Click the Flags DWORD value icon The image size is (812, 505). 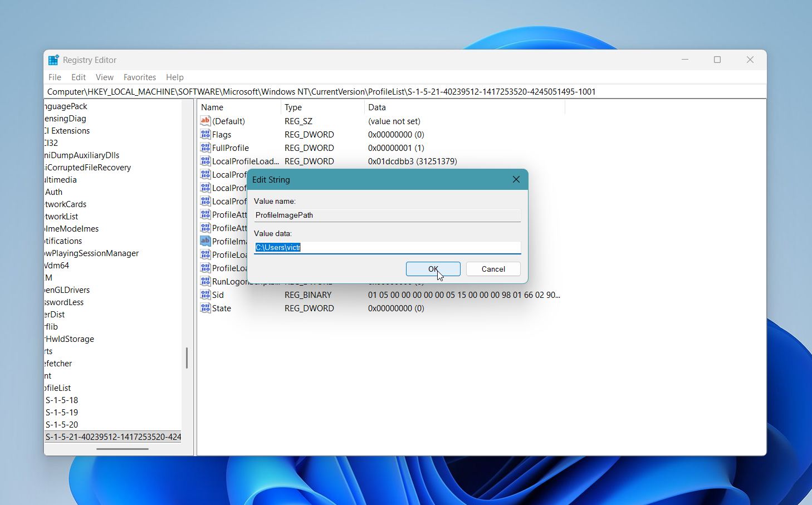[206, 134]
